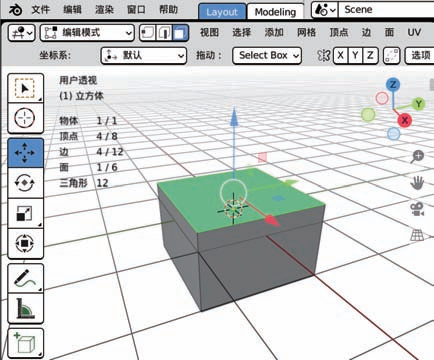Switch to vertex select mode
This screenshot has width=434, height=360.
coord(147,33)
